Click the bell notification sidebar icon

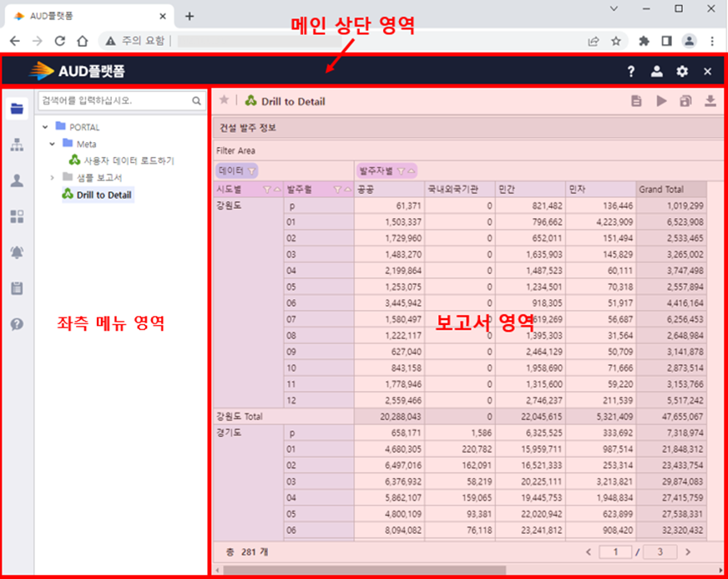tap(17, 252)
